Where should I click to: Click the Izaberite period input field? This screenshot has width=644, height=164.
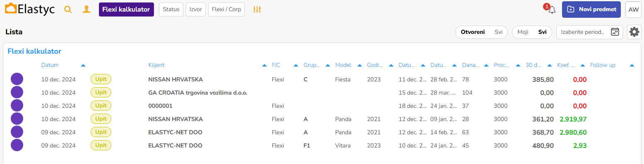(584, 32)
